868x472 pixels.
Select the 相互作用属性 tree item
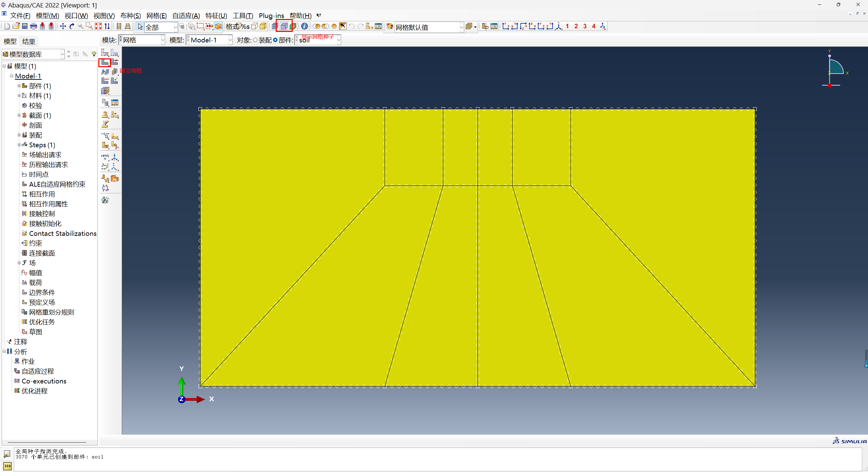(x=48, y=204)
